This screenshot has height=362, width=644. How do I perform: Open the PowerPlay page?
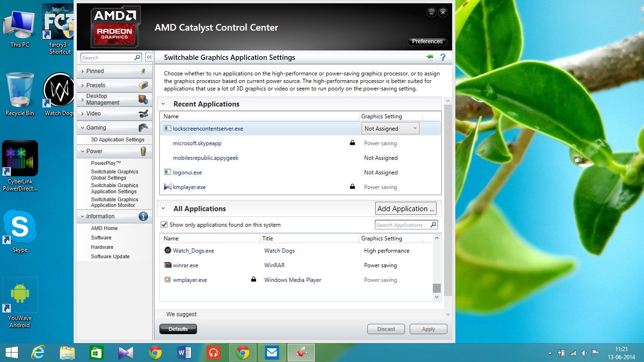pos(106,163)
